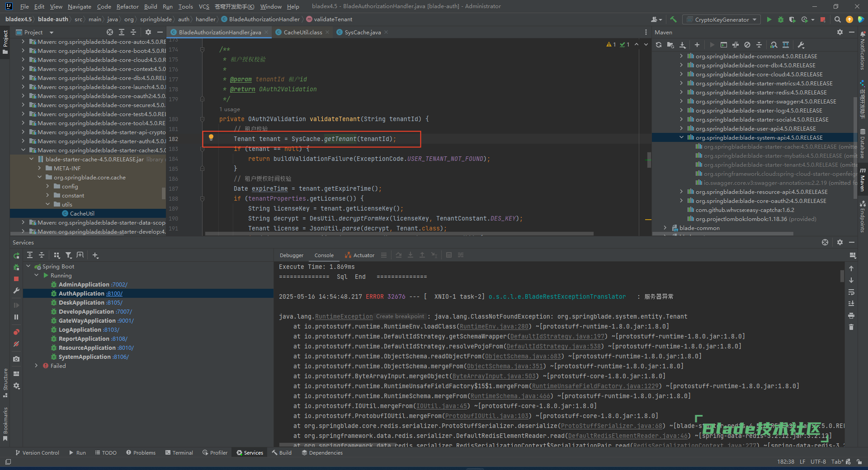Open Version Control tool window
This screenshot has width=868, height=470.
point(37,452)
